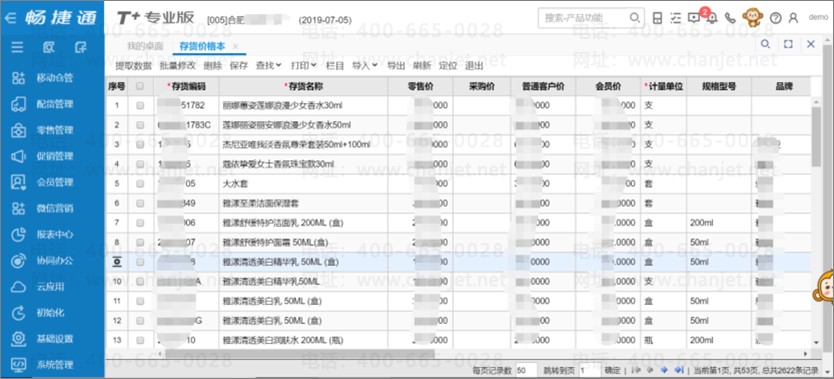The width and height of the screenshot is (834, 379).
Task: Check the box for row 13 雅漾清透美白润肤水
Action: pos(140,340)
